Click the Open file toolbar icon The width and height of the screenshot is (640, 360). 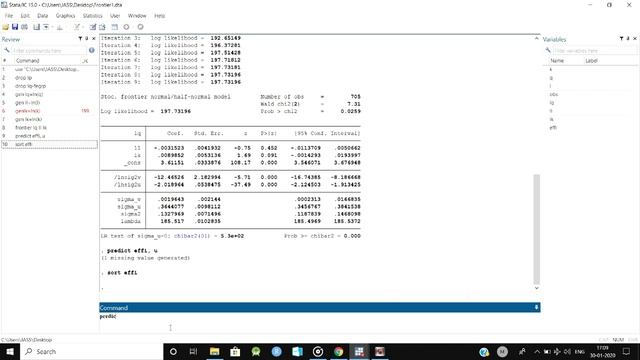5,27
